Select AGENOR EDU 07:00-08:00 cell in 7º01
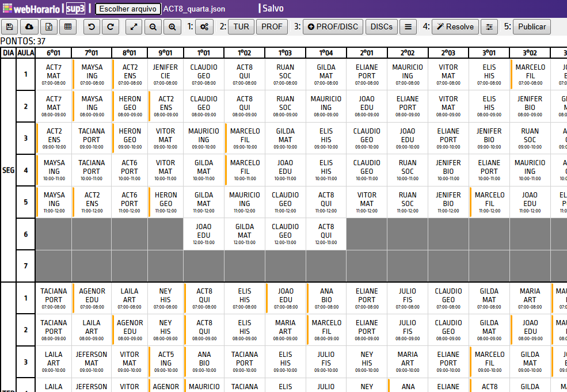567x392 pixels. coord(92,298)
